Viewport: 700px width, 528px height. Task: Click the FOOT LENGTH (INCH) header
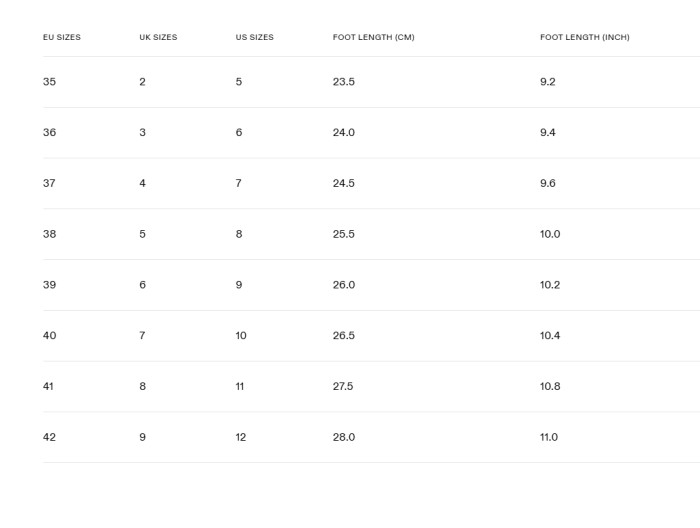pyautogui.click(x=585, y=37)
